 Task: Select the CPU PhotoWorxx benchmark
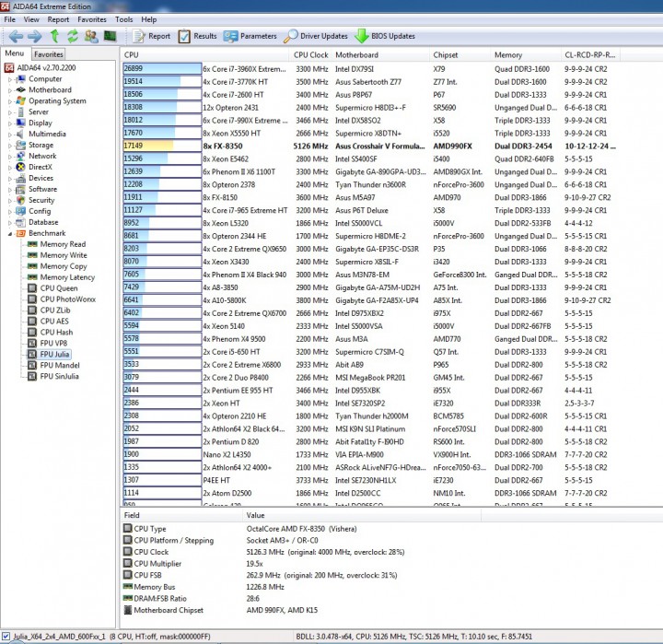68,299
